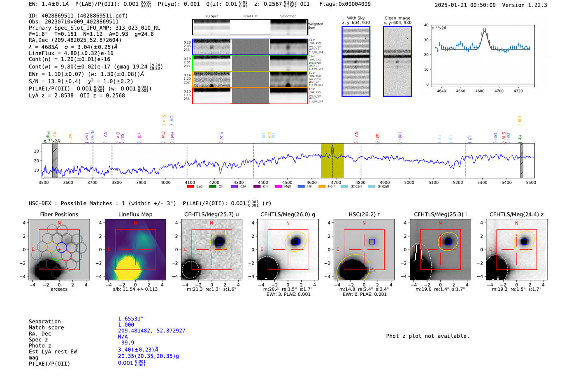Select the MgII magenta legend swatch
The width and height of the screenshot is (576, 392).
pos(278,186)
